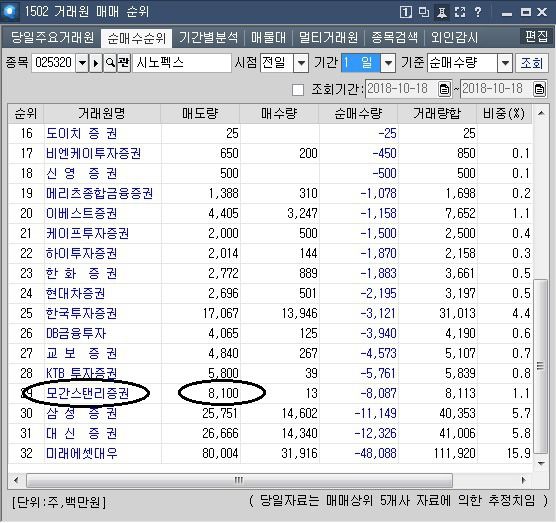
Task: Select the 미래에셋대우 row
Action: point(270,454)
